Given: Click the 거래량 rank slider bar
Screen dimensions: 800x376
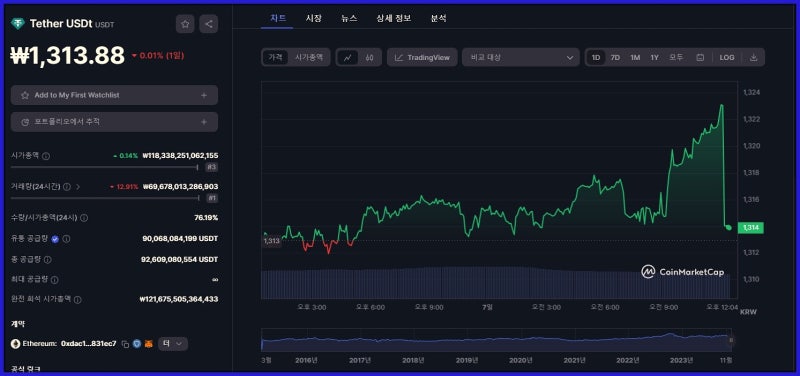Looking at the screenshot, I should tap(105, 198).
